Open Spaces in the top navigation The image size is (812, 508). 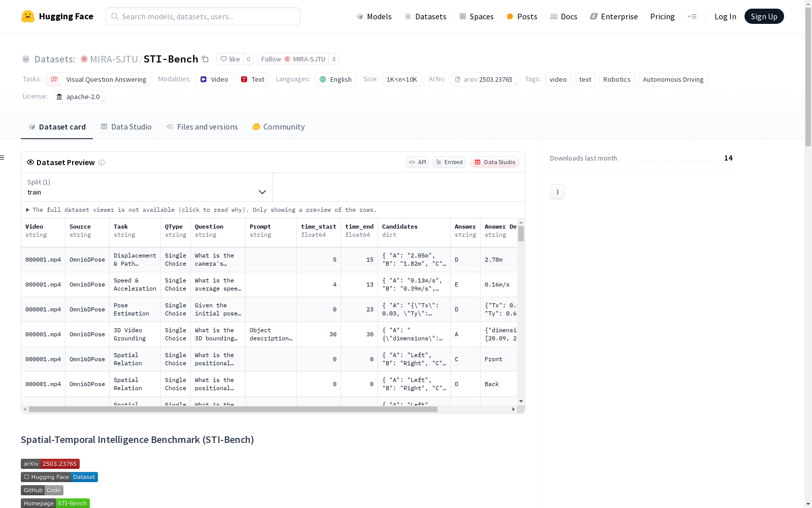(x=477, y=16)
